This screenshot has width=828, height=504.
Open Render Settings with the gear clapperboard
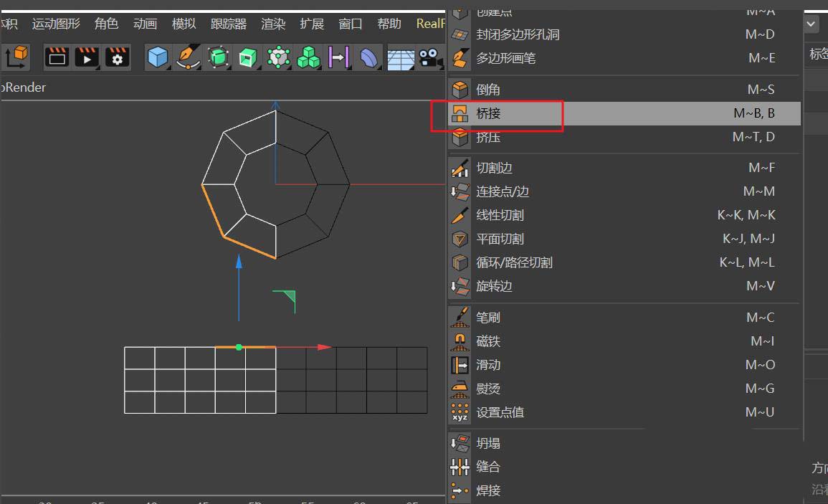pos(118,57)
